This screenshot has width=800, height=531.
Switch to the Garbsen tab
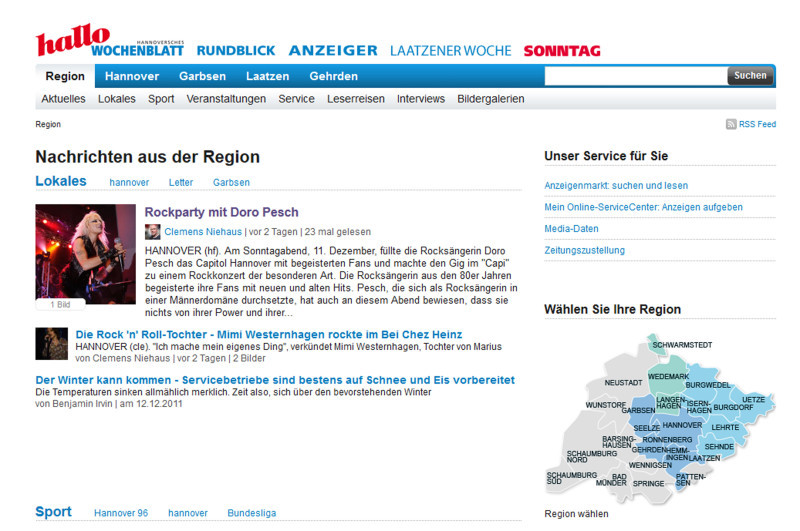pos(202,76)
